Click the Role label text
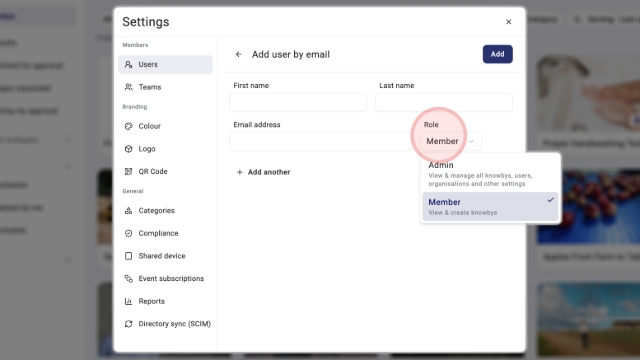Viewport: 640px width, 360px height. 431,125
